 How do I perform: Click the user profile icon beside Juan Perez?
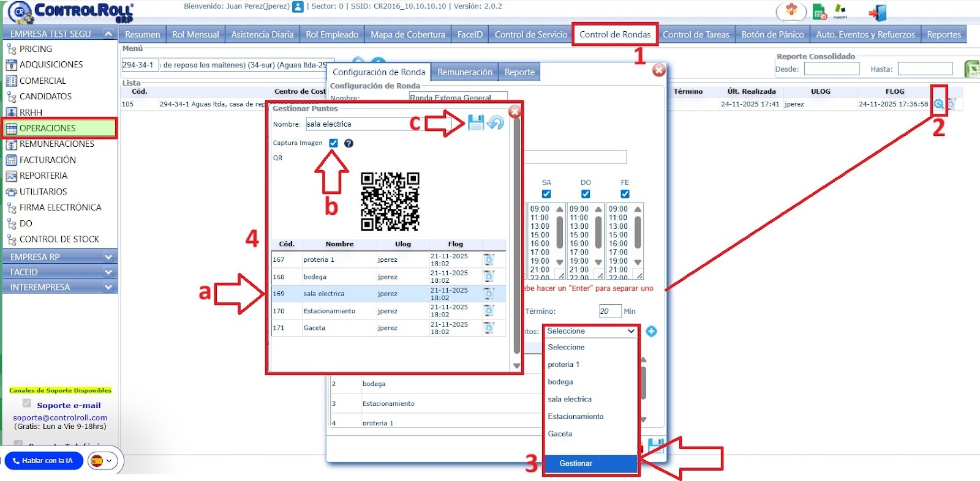click(x=298, y=7)
